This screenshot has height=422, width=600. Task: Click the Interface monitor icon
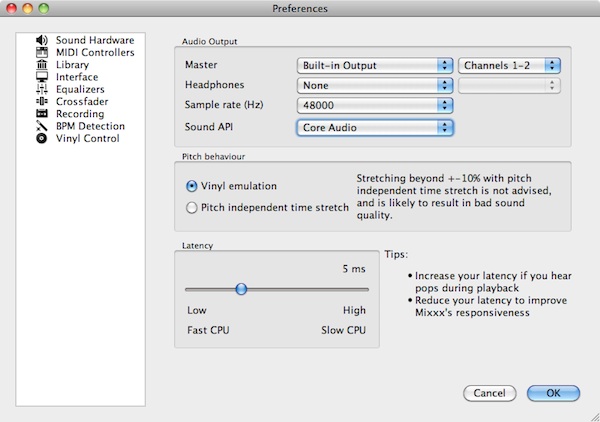point(42,77)
